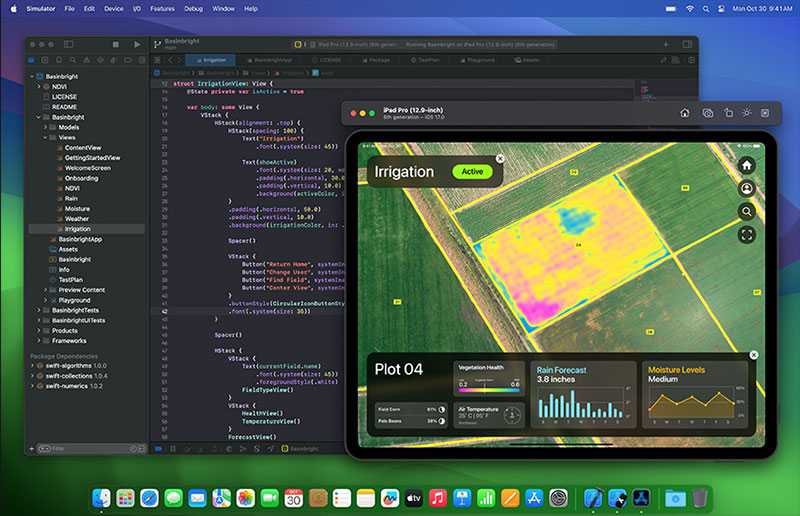Tap the magnifier search icon on the map
800x516 pixels.
tap(746, 211)
